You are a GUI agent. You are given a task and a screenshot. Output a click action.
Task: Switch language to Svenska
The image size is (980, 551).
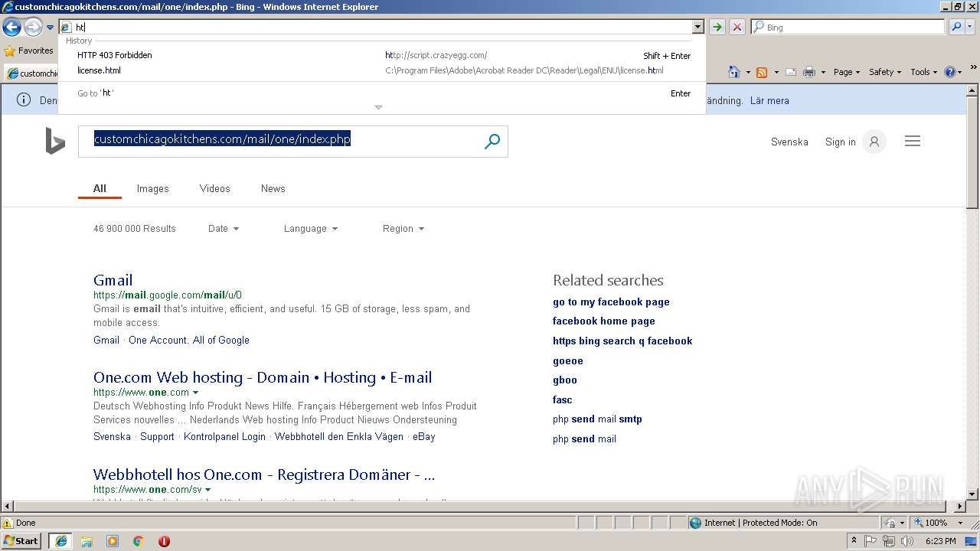click(789, 142)
